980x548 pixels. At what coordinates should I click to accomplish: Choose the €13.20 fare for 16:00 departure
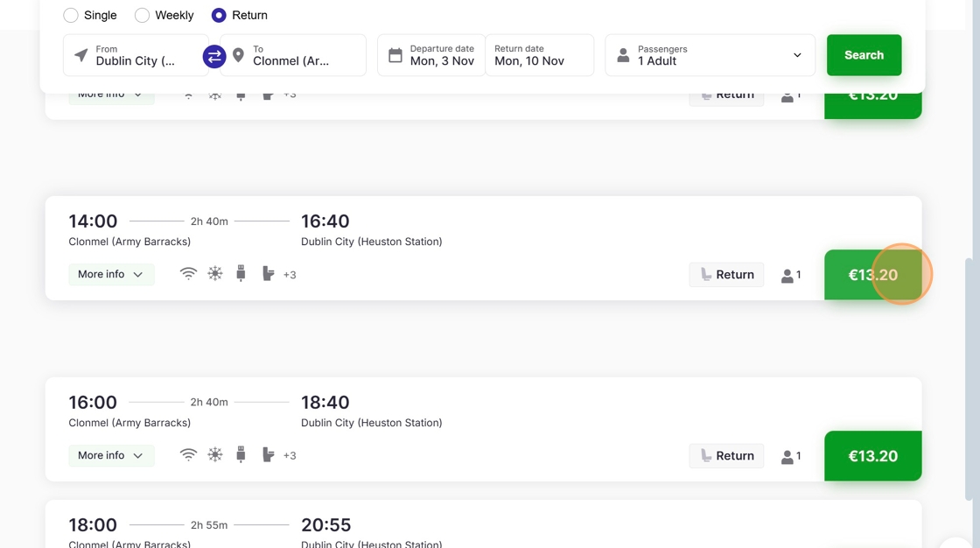872,456
